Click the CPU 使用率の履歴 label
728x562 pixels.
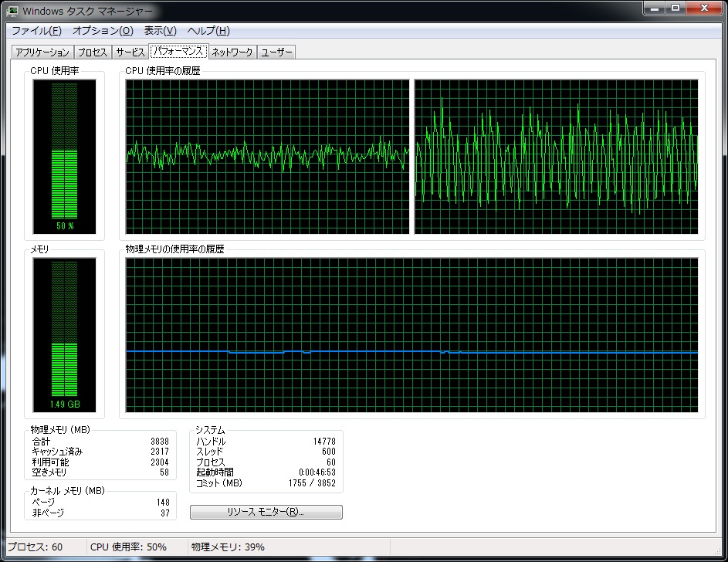[x=162, y=70]
